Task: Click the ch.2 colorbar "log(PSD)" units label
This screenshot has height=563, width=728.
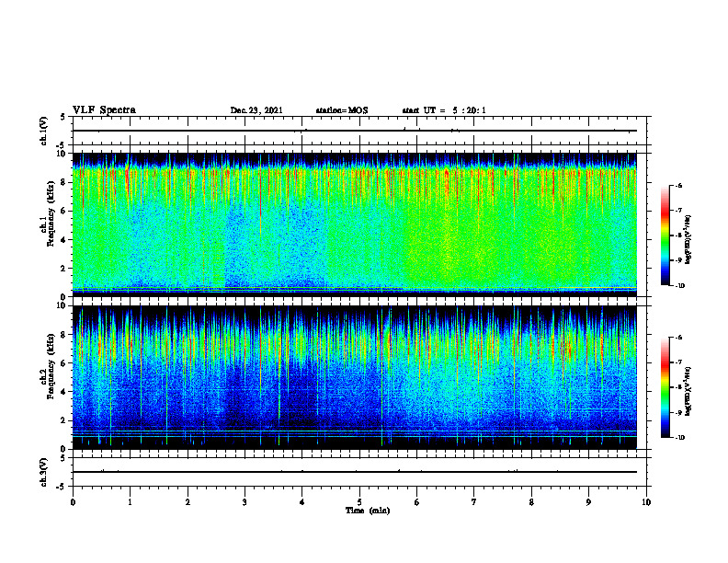Action: [x=688, y=391]
